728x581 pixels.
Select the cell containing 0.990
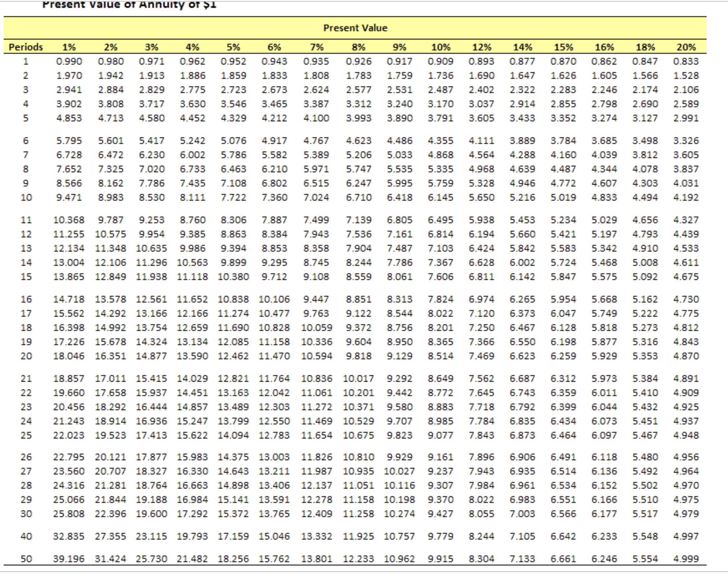[69, 61]
